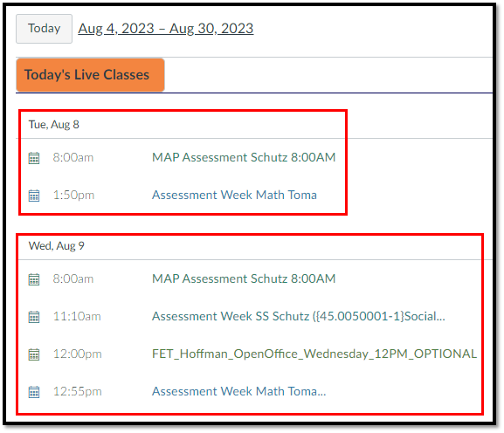Click calendar icon beside 1:50pm event
The height and width of the screenshot is (433, 504).
pos(34,196)
